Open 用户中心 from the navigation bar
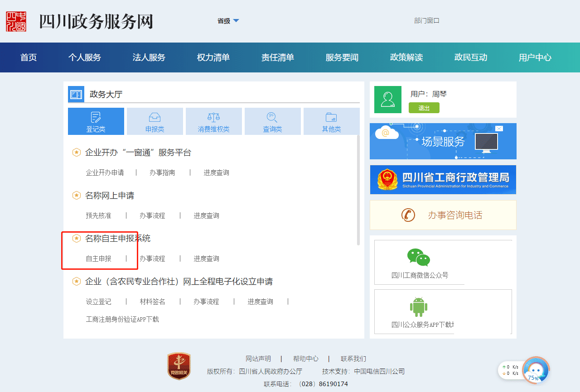Viewport: 580px width, 392px height. pyautogui.click(x=535, y=57)
